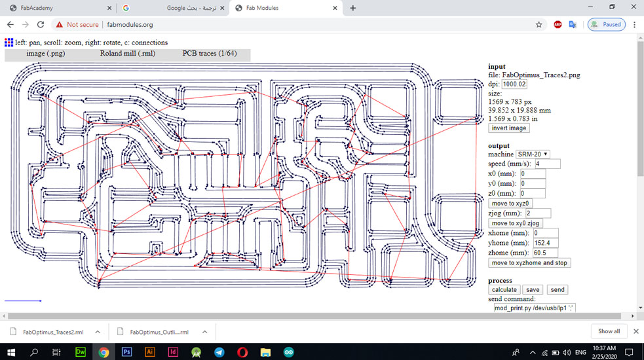Image resolution: width=644 pixels, height=360 pixels.
Task: Edit the dpi input field
Action: [514, 84]
